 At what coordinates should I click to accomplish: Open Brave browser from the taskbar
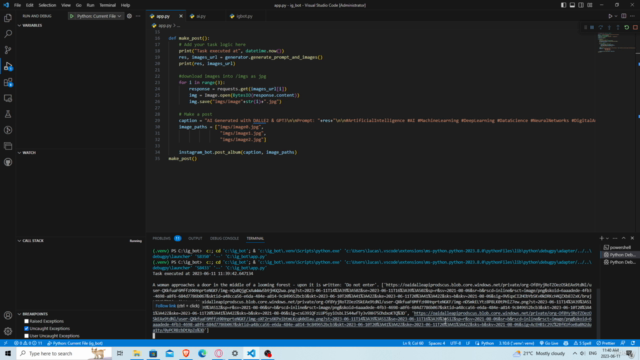186,353
